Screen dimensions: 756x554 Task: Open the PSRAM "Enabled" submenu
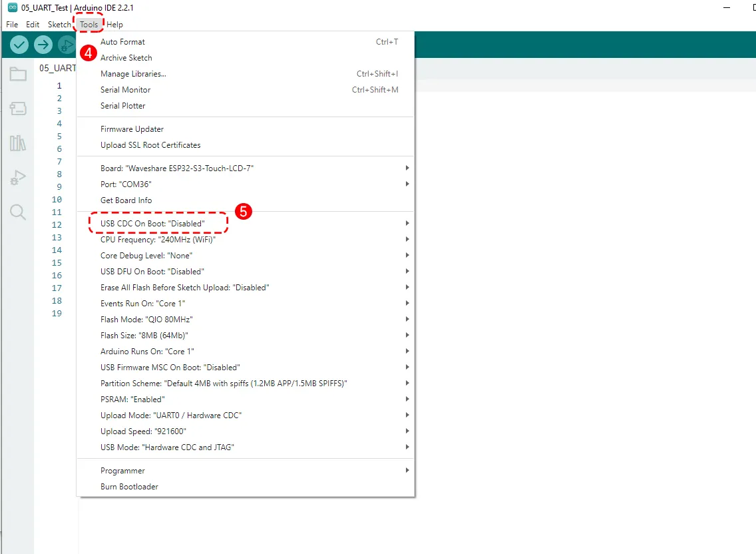[x=132, y=400]
